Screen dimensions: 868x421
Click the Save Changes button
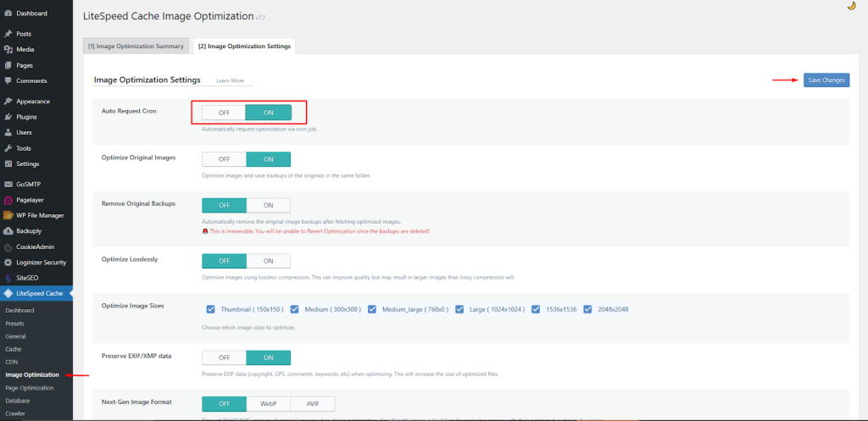click(826, 80)
